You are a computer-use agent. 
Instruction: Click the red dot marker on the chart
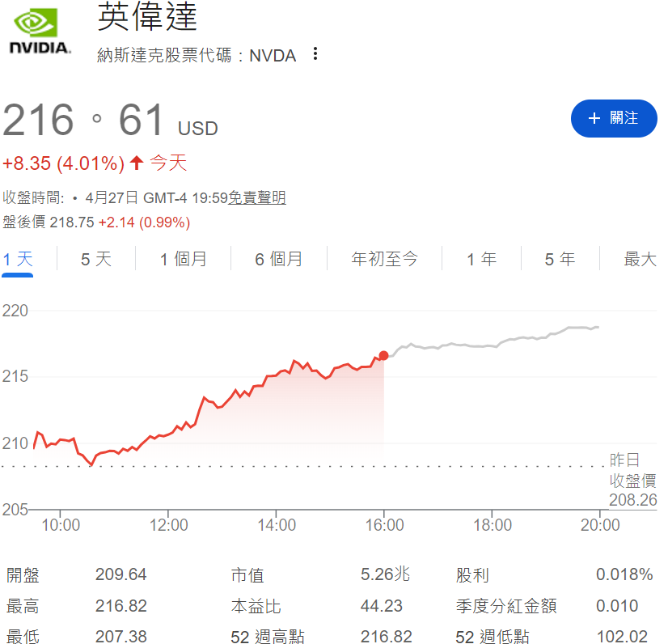tap(382, 355)
